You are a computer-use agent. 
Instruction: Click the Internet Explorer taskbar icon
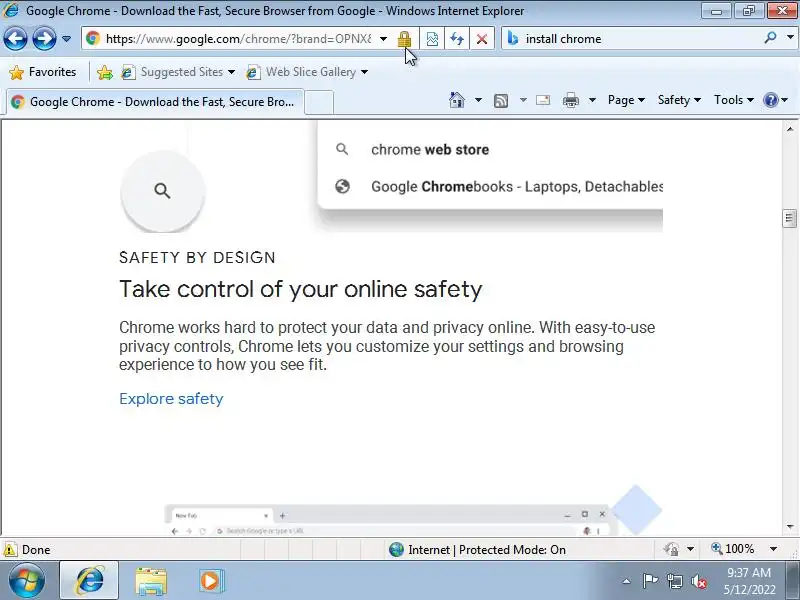[x=90, y=581]
